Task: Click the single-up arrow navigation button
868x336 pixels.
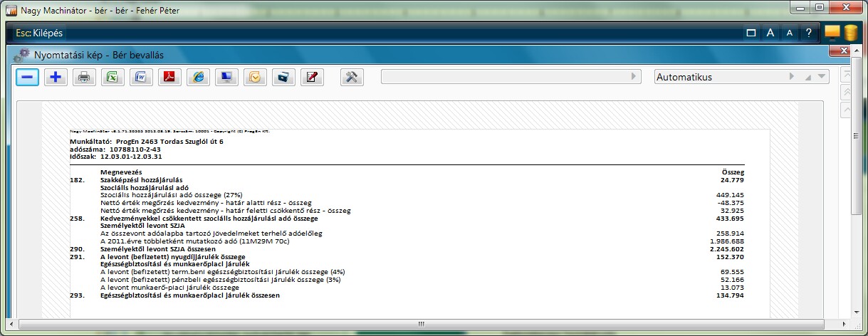Action: click(847, 110)
